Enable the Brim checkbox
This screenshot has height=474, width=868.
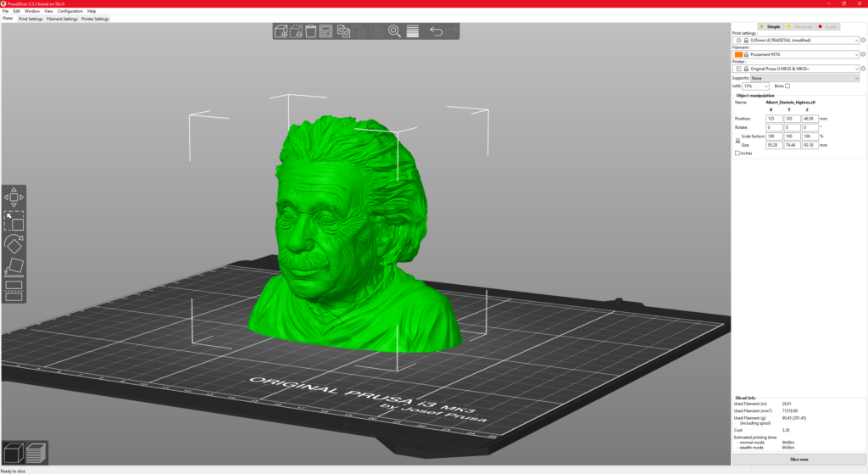(x=787, y=86)
